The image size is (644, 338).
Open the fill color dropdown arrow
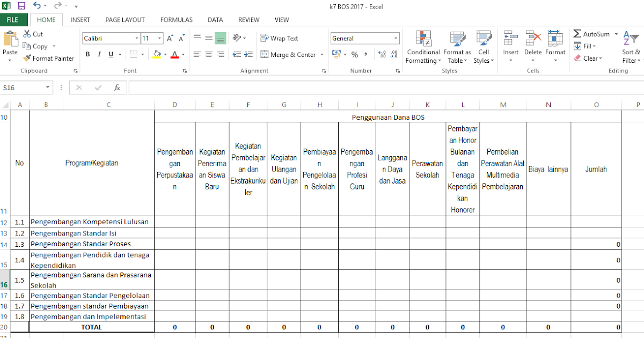[x=165, y=55]
